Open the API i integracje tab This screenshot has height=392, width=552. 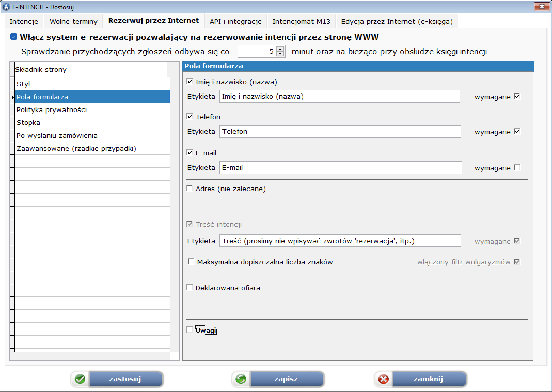point(235,21)
